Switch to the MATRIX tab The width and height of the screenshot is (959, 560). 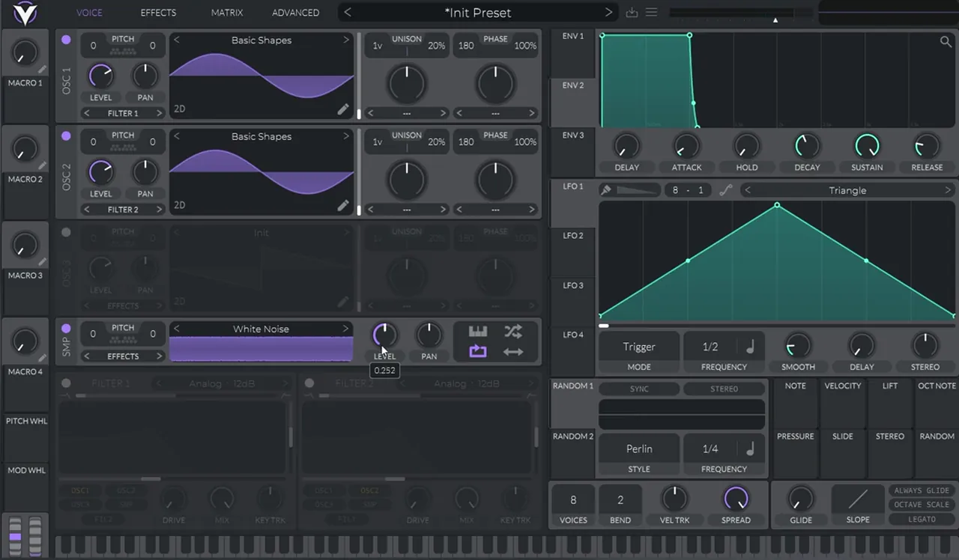click(x=227, y=13)
